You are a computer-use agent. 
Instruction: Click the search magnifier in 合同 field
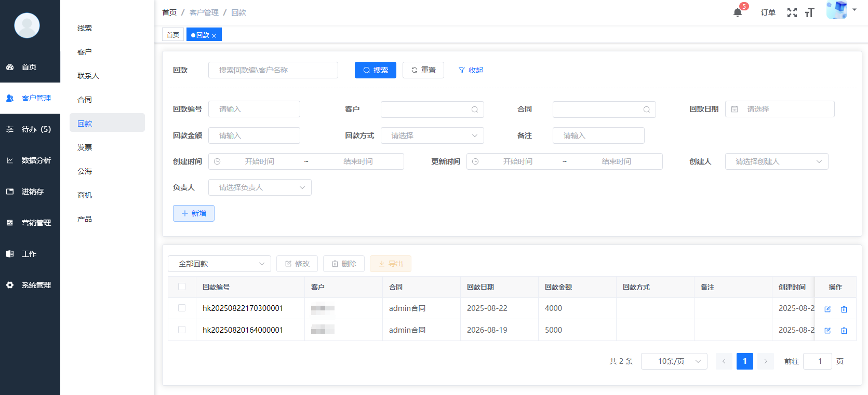(646, 110)
